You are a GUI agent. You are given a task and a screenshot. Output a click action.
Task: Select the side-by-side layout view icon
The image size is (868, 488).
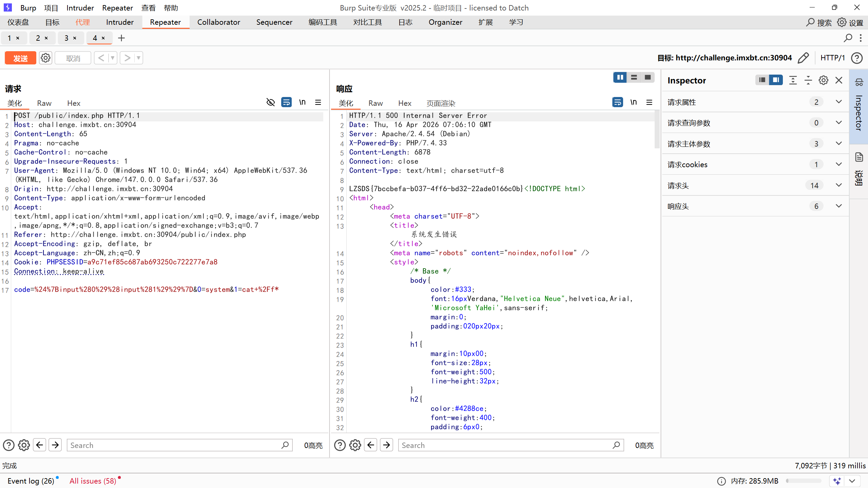coord(620,78)
